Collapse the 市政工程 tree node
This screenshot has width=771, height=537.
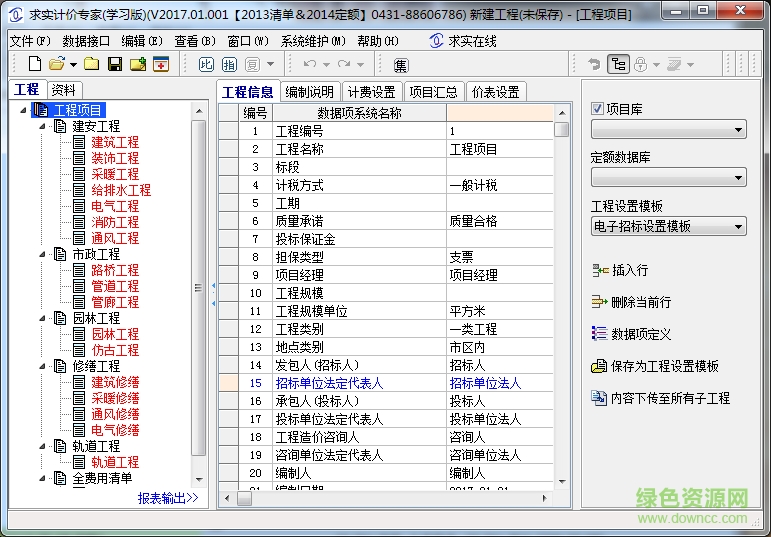click(42, 254)
